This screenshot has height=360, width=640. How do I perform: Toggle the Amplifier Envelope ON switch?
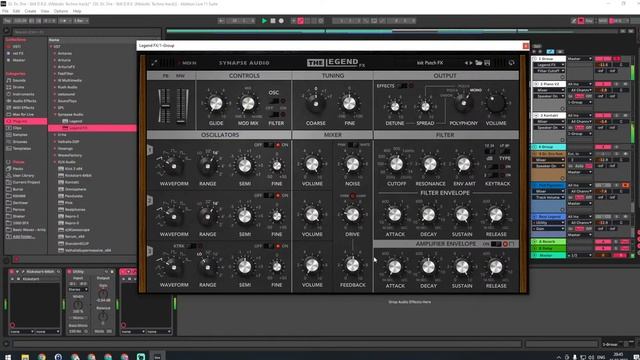point(496,244)
